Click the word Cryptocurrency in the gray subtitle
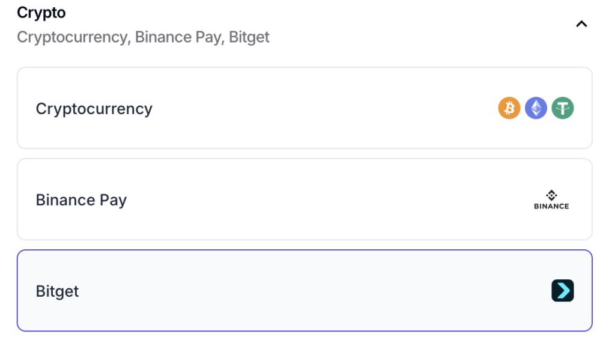Image resolution: width=615 pixels, height=364 pixels. pyautogui.click(x=72, y=37)
